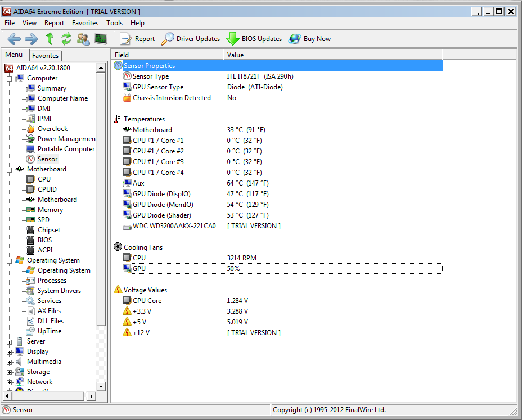522x420 pixels.
Task: Click the tree panel scroll-up arrow
Action: 101,67
